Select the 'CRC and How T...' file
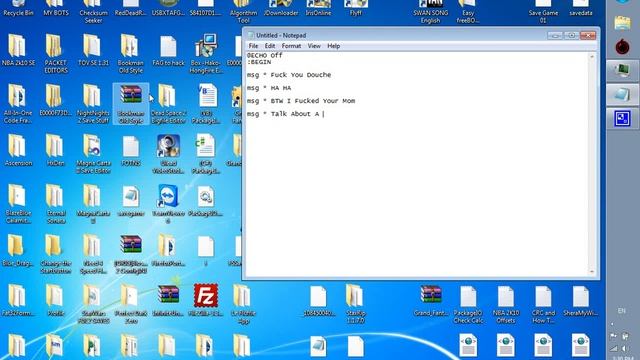The height and width of the screenshot is (360, 640). pos(543,304)
